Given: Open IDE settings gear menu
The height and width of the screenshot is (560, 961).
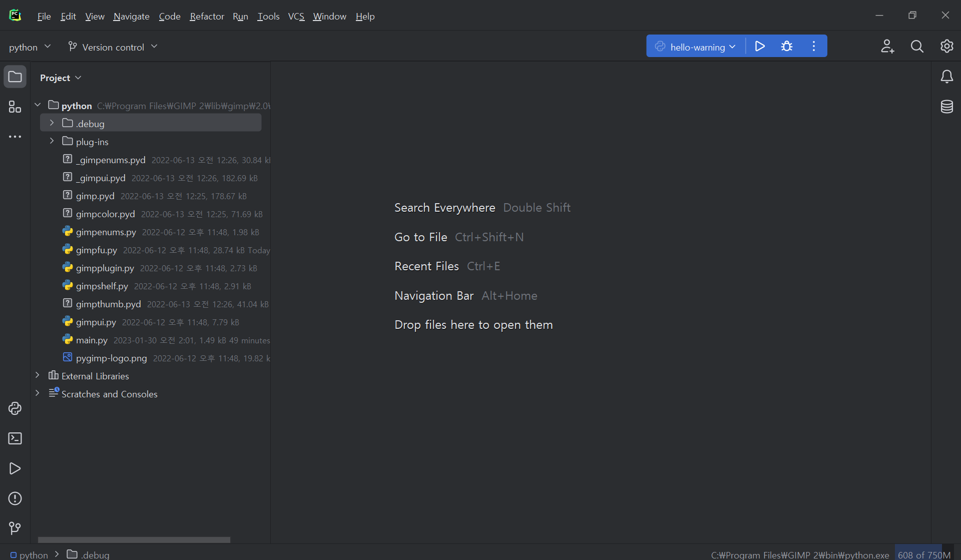Looking at the screenshot, I should pyautogui.click(x=946, y=47).
